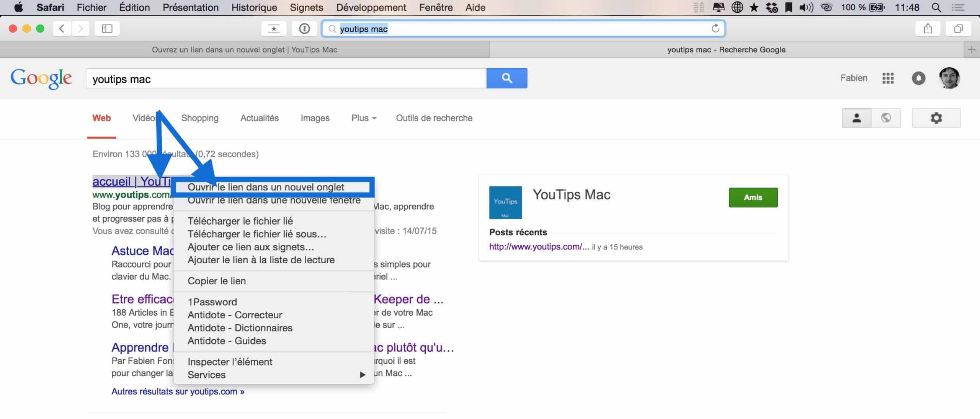This screenshot has width=980, height=419.
Task: Select the Shopping search tab
Action: [200, 118]
